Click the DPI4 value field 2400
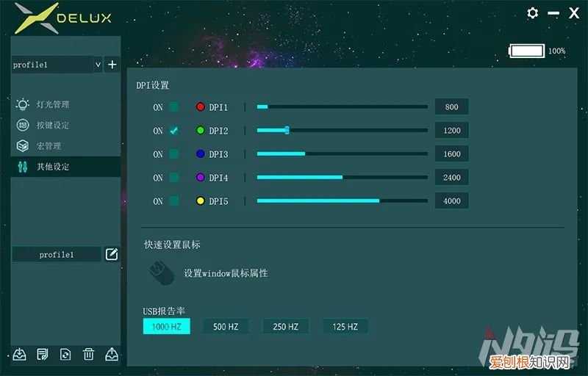The width and height of the screenshot is (588, 376). 451,177
